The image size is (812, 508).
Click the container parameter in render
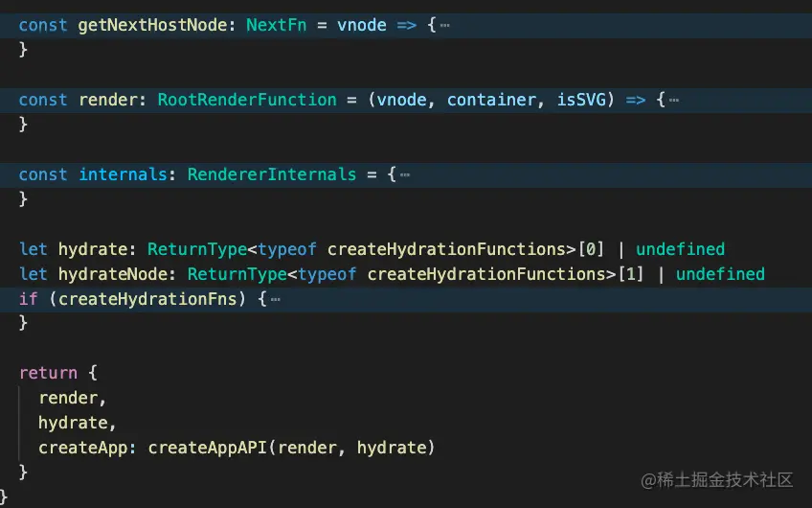click(491, 100)
